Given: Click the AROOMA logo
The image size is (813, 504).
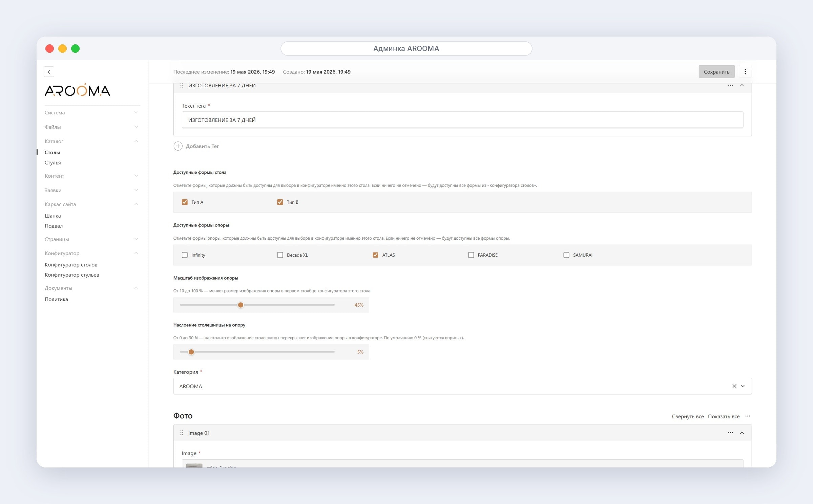Looking at the screenshot, I should point(77,90).
